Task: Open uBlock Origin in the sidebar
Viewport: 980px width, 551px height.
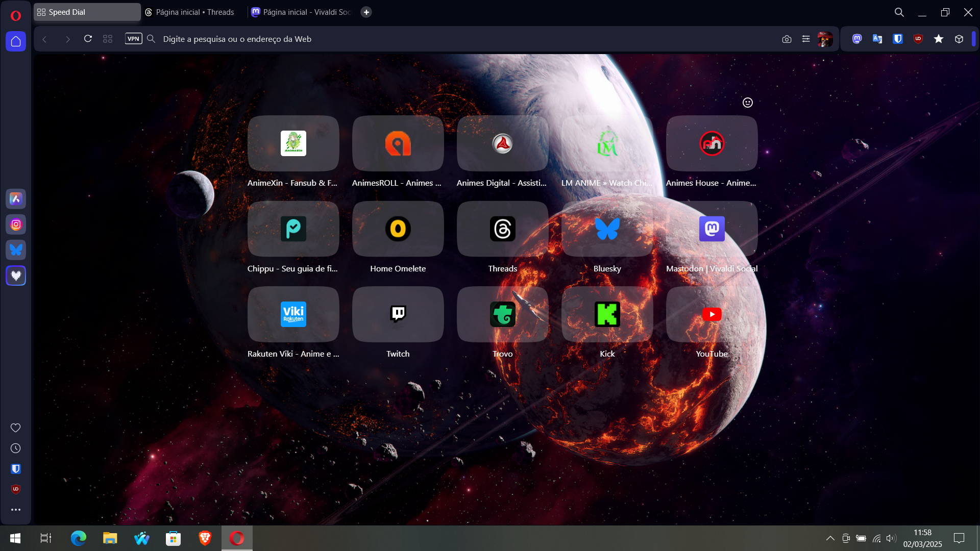Action: pyautogui.click(x=16, y=489)
